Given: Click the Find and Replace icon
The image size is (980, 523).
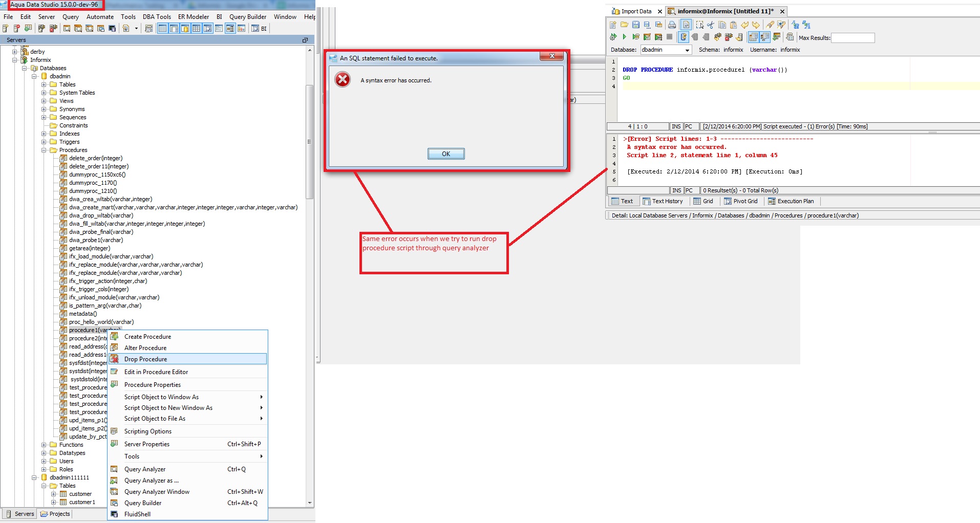Looking at the screenshot, I should pos(781,25).
